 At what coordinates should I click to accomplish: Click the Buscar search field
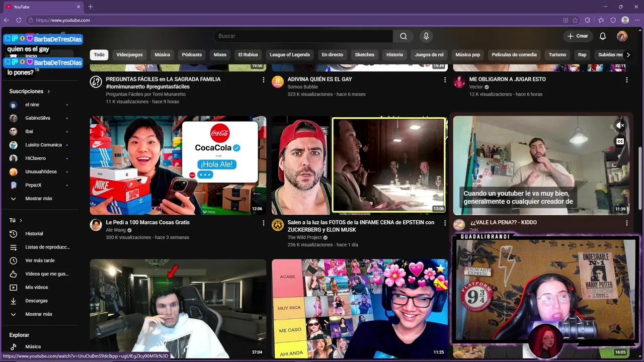(x=303, y=36)
